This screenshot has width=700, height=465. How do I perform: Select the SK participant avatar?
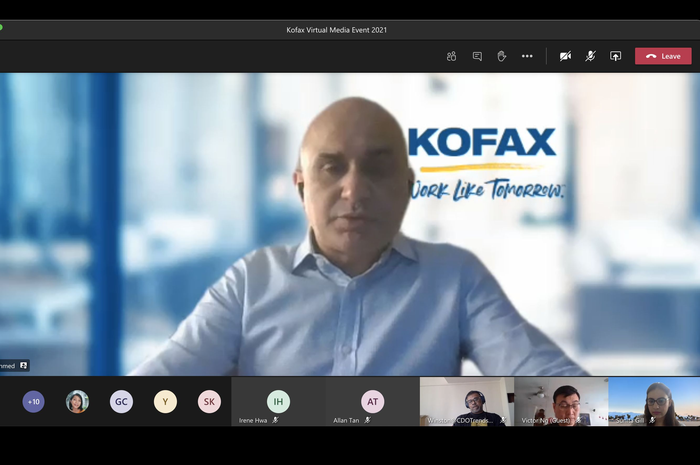tap(209, 402)
